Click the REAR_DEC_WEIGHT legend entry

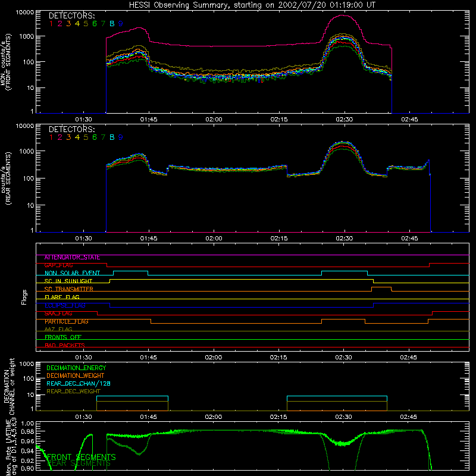(73, 392)
